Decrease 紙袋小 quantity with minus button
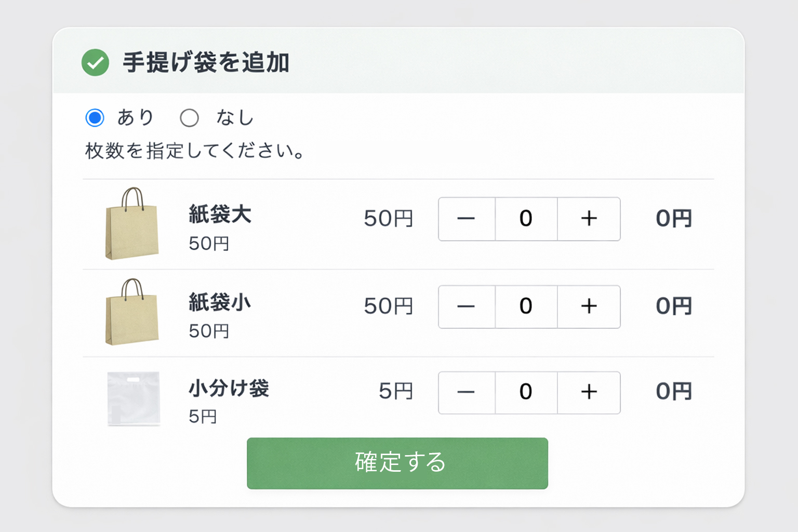Viewport: 798px width, 532px height. pos(467,307)
